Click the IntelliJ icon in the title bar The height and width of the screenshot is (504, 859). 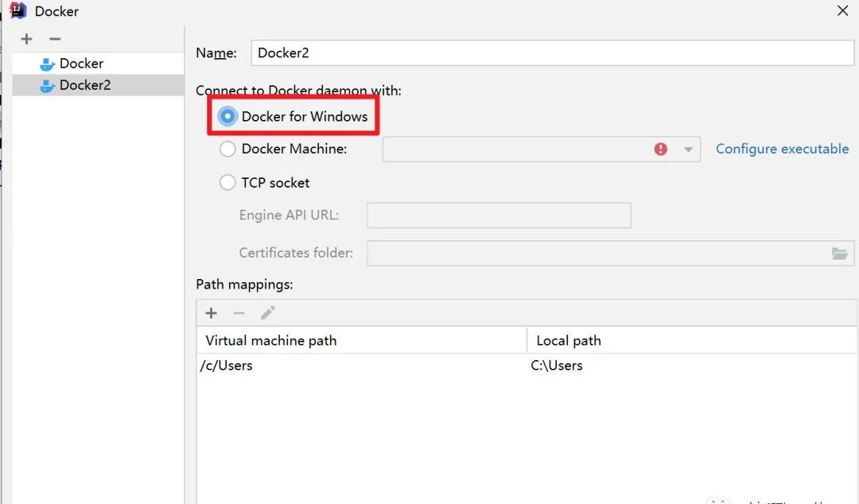click(18, 10)
